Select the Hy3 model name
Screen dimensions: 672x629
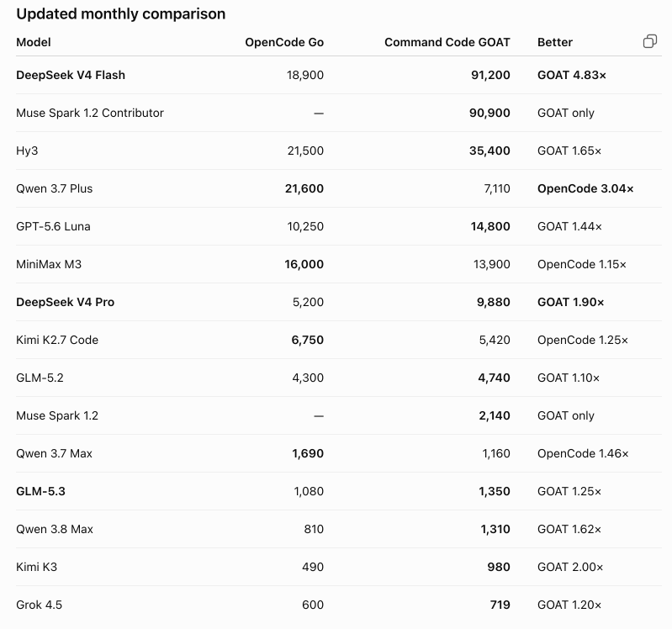click(x=27, y=151)
